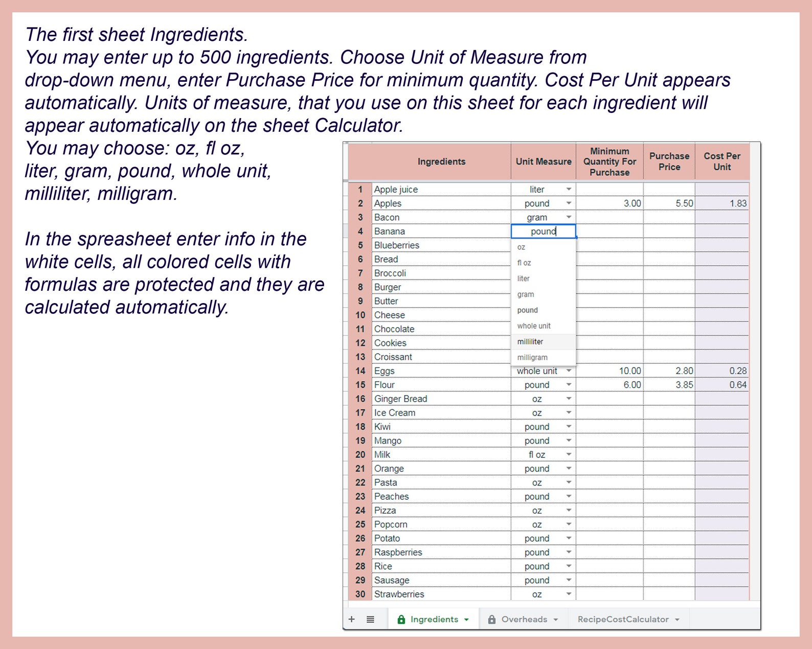Pick 'pound' in the open dropdown list

pyautogui.click(x=544, y=310)
